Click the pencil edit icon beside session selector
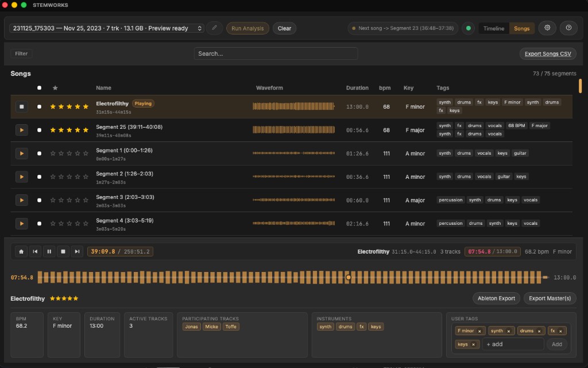Image resolution: width=588 pixels, height=368 pixels. point(215,28)
